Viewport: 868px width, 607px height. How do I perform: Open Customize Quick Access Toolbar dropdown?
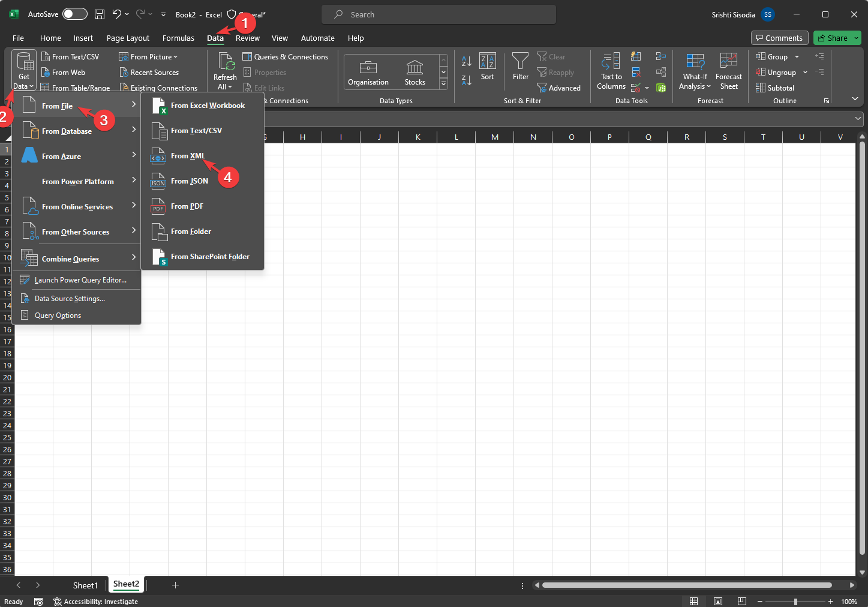(x=163, y=14)
